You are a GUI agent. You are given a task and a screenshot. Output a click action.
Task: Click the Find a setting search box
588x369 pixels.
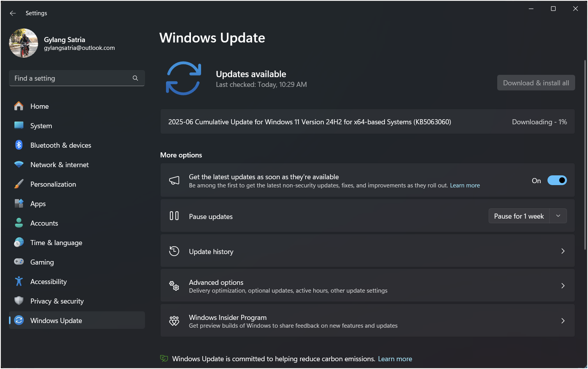[77, 78]
